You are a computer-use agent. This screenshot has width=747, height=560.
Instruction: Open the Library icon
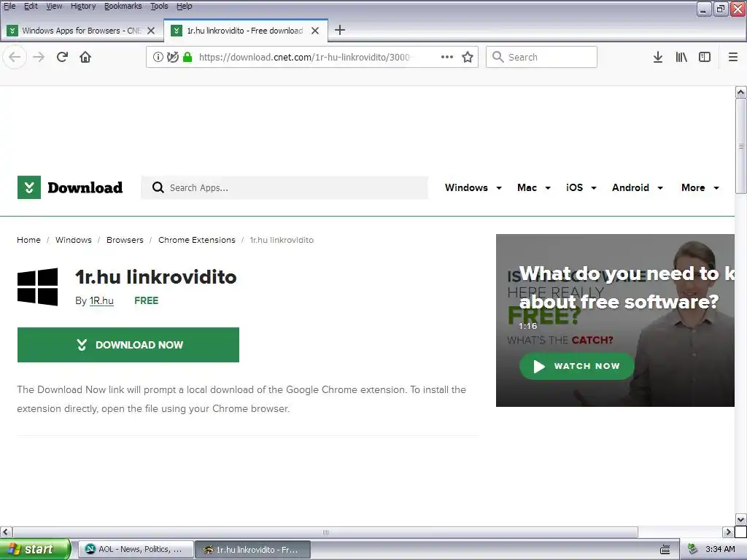pyautogui.click(x=681, y=57)
